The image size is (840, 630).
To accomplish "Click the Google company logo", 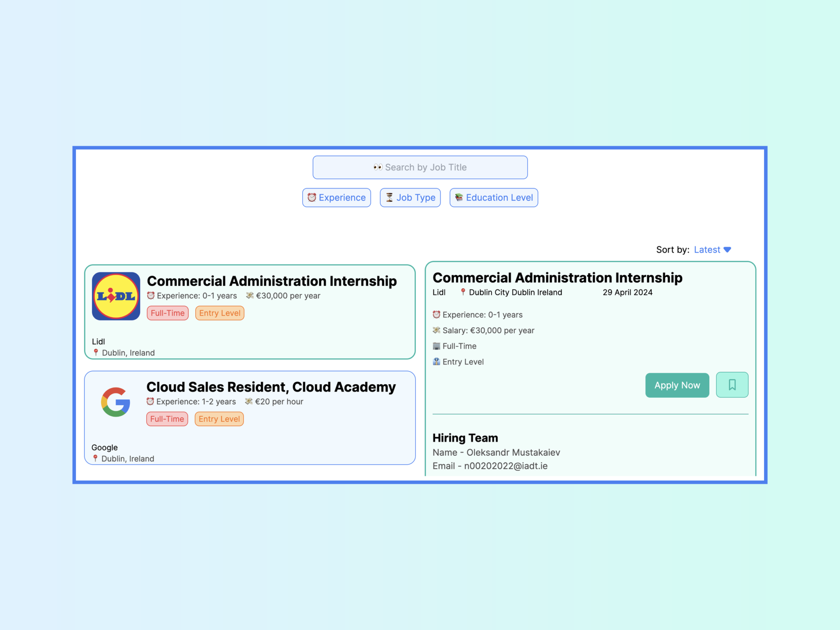I will pyautogui.click(x=115, y=402).
